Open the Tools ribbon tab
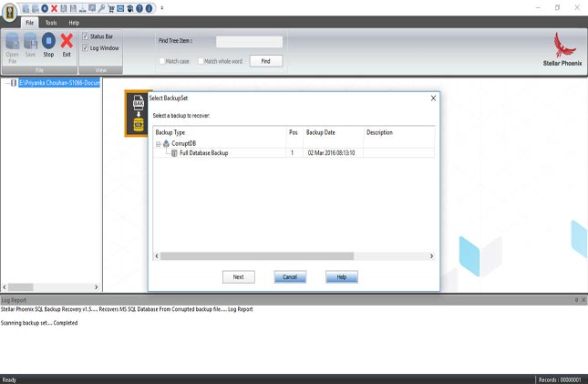 (x=51, y=23)
